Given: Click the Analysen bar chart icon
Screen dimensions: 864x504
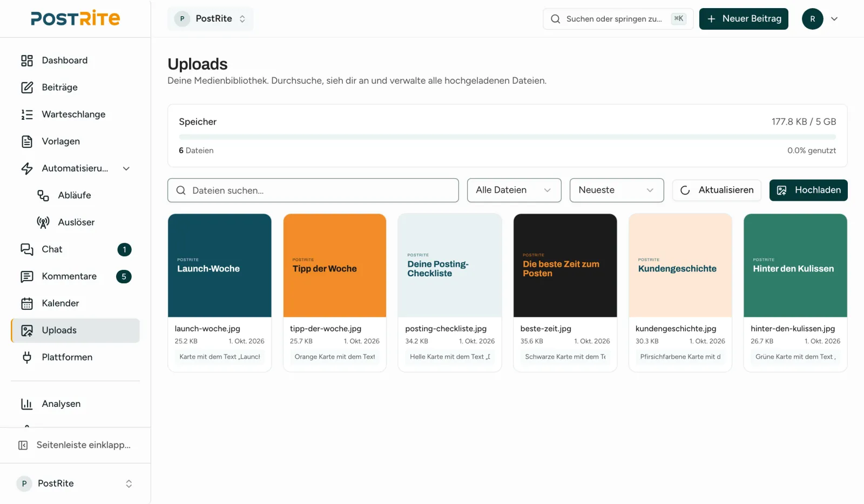Looking at the screenshot, I should point(27,404).
